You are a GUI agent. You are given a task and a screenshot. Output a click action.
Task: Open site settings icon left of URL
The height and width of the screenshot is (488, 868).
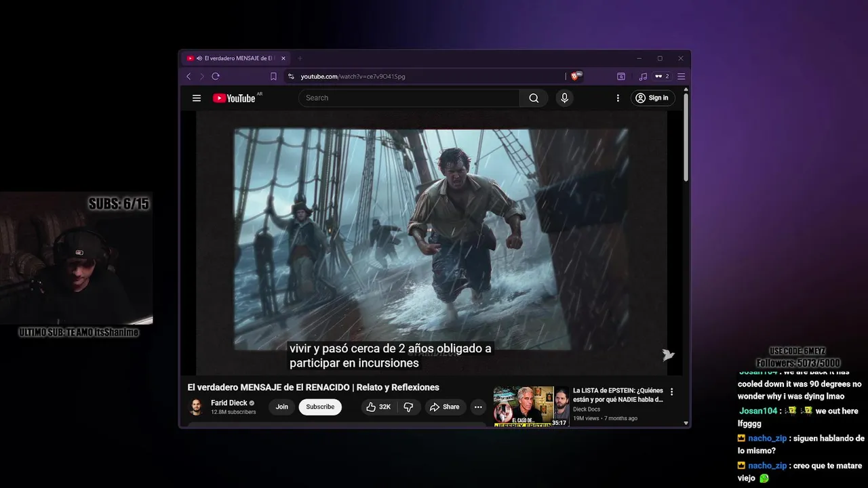click(291, 77)
